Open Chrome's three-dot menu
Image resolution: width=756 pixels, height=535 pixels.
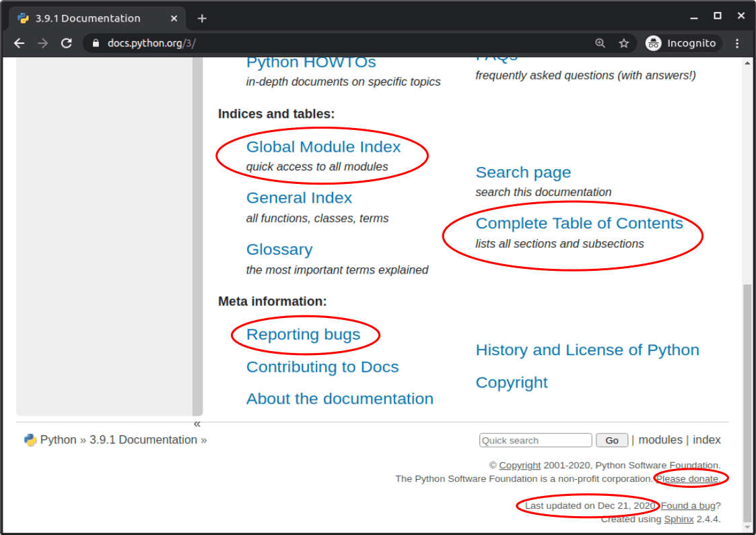pyautogui.click(x=737, y=42)
